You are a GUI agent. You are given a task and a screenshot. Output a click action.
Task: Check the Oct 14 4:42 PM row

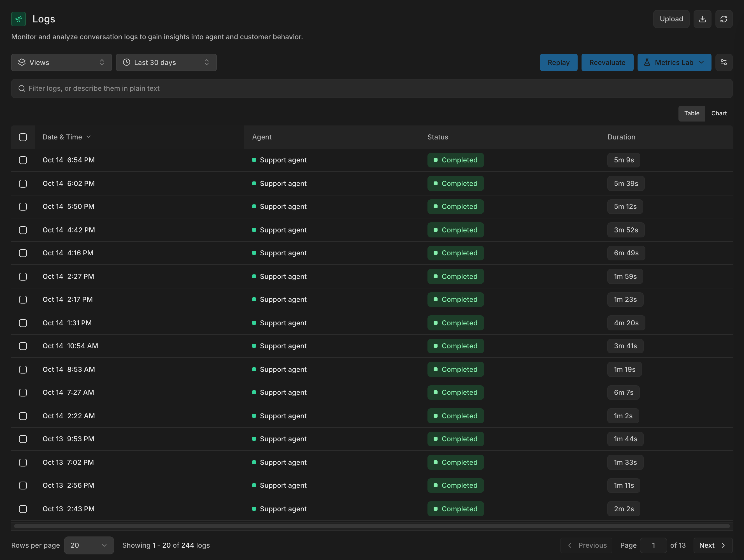pyautogui.click(x=23, y=230)
